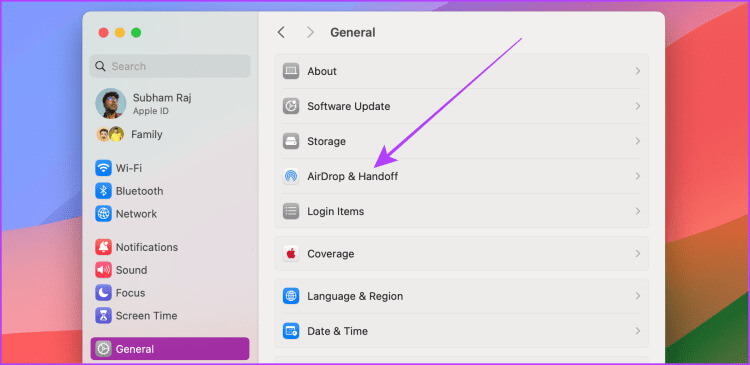The image size is (750, 365).
Task: Open AirDrop & Handoff label
Action: pos(353,176)
